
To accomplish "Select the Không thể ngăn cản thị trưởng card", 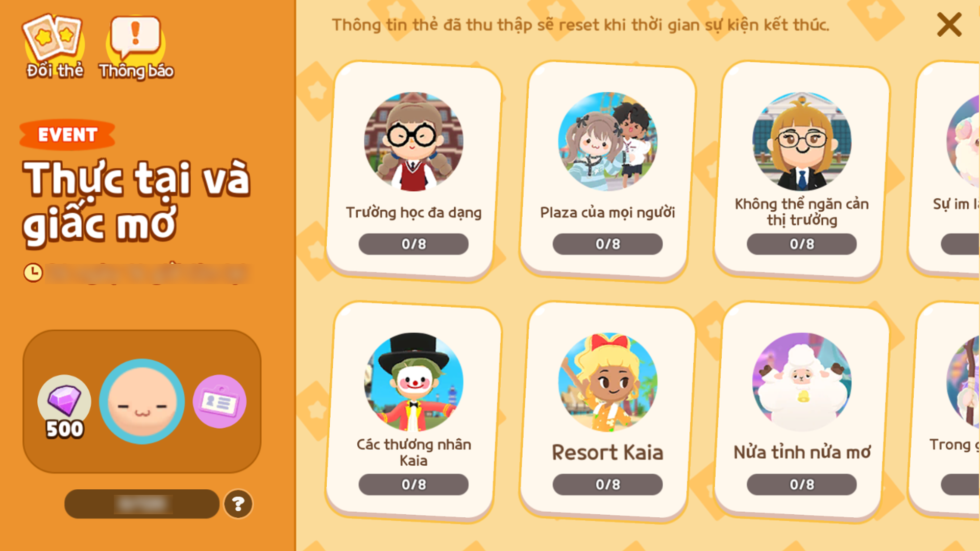I will point(802,170).
